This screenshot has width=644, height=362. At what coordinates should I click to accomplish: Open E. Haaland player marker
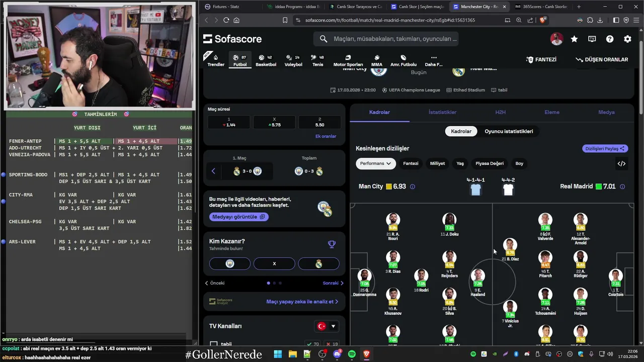[477, 283]
